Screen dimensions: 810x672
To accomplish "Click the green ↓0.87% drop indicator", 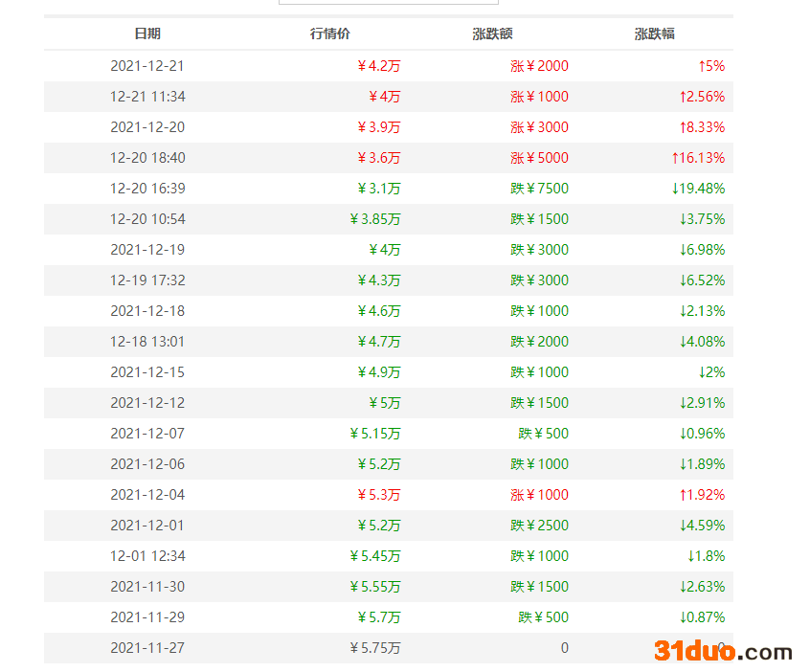I will pyautogui.click(x=702, y=617).
